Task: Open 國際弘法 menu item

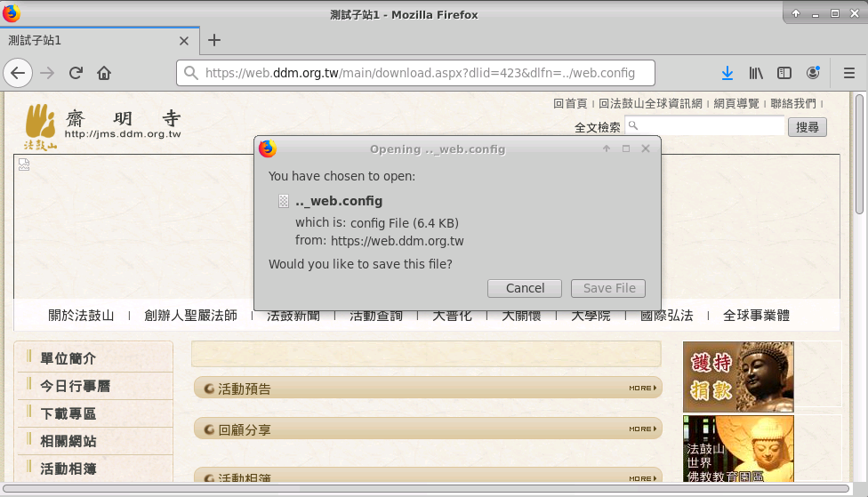Action: pyautogui.click(x=666, y=316)
